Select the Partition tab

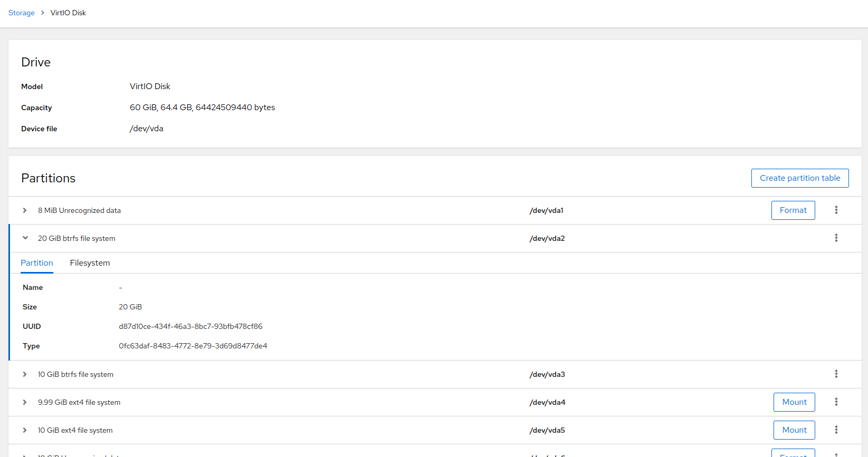[37, 263]
